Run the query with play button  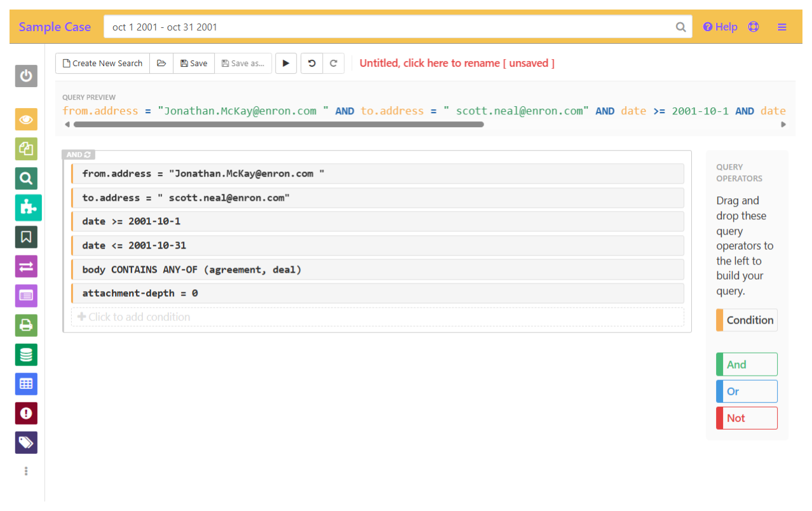click(286, 64)
